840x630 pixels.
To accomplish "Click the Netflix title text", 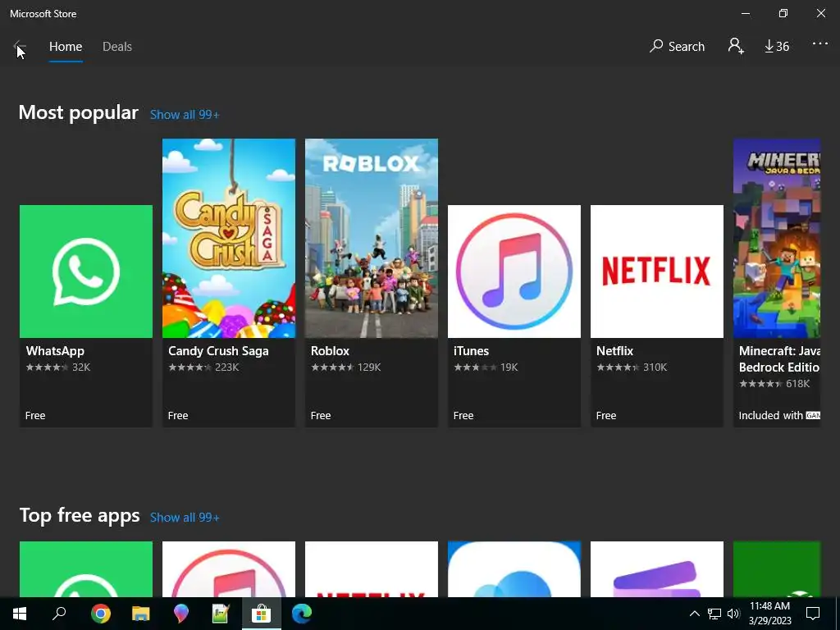I will (614, 351).
